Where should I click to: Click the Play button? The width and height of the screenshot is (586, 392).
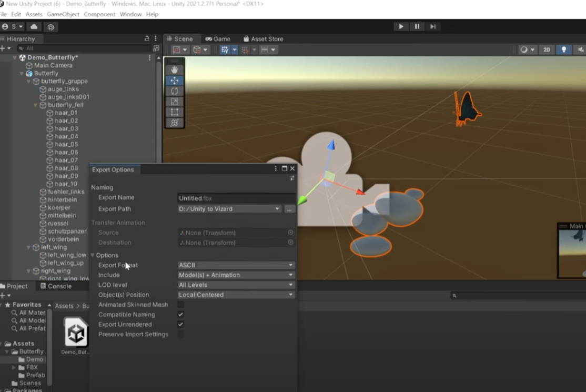point(401,26)
